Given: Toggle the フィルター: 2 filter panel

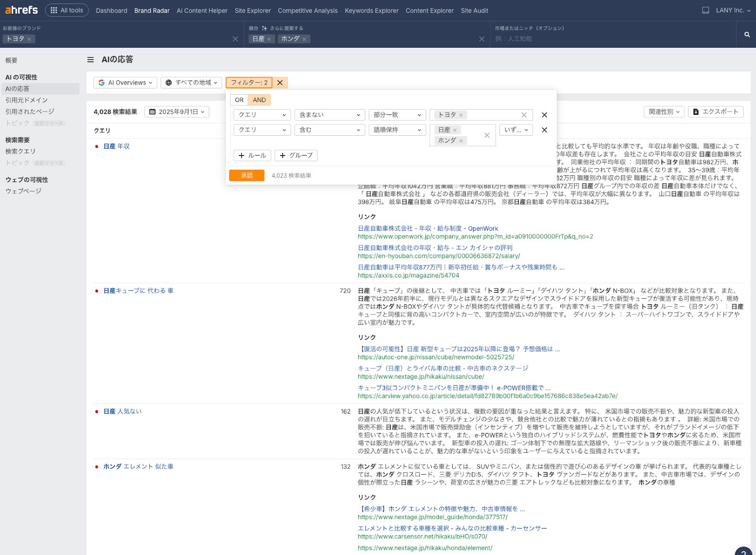Looking at the screenshot, I should point(249,83).
